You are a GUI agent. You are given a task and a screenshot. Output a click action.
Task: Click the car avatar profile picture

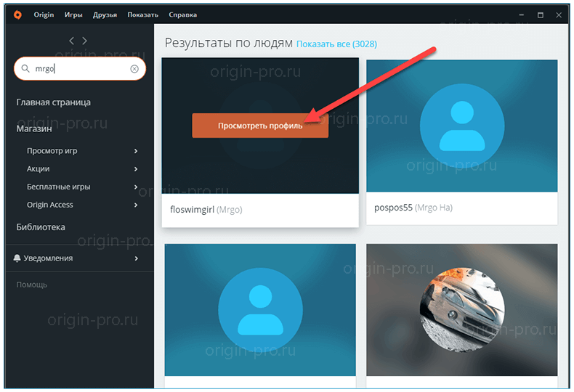click(462, 310)
